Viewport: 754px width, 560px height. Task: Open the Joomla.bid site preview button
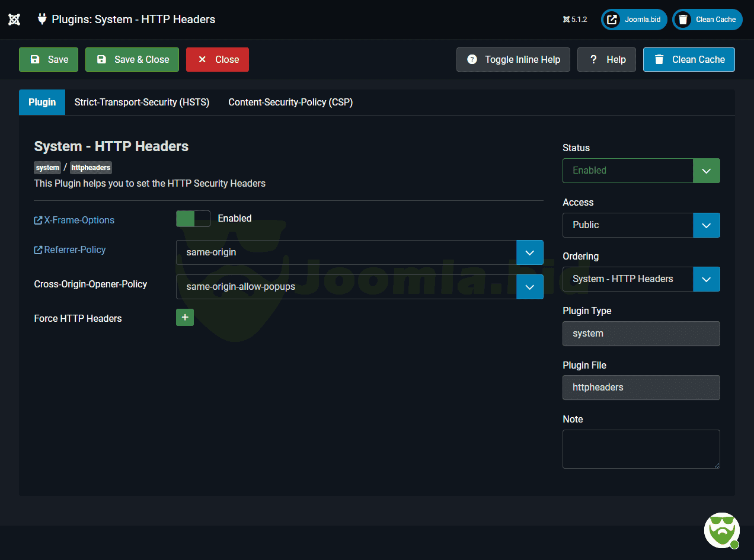(x=634, y=20)
